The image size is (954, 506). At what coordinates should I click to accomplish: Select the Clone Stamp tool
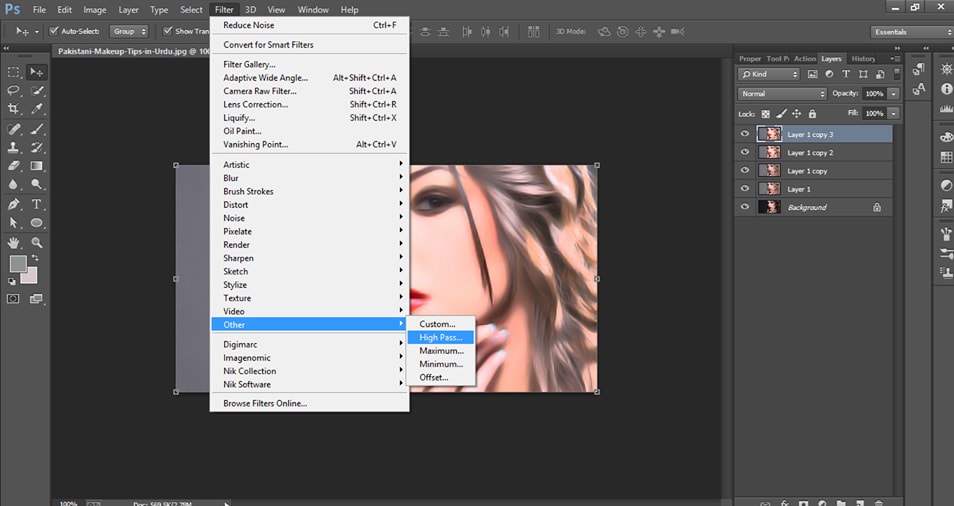[14, 147]
